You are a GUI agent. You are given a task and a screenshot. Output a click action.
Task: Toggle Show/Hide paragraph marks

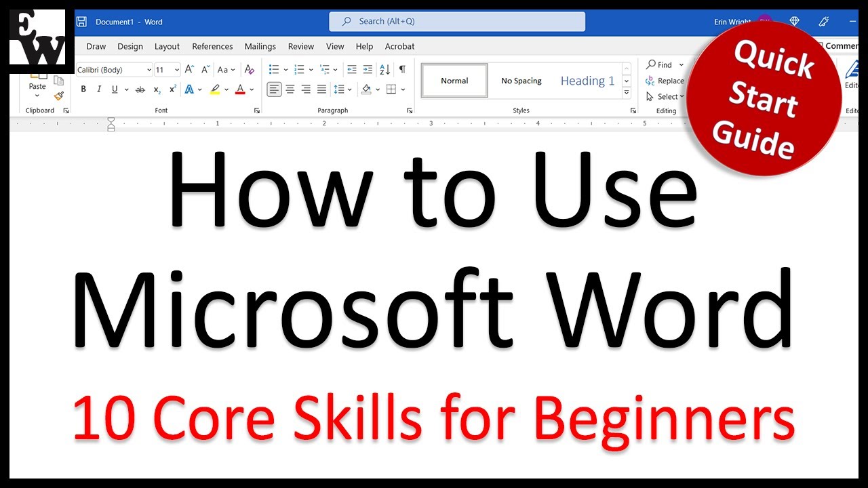[x=402, y=69]
